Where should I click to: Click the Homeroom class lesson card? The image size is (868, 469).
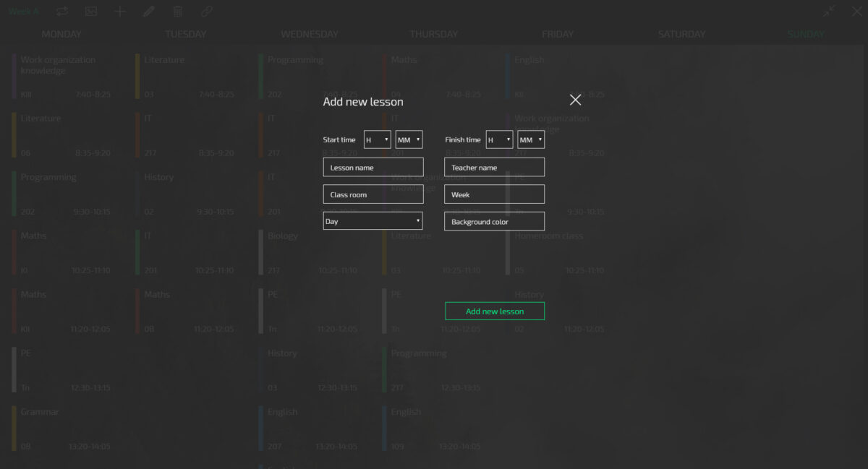click(x=556, y=252)
